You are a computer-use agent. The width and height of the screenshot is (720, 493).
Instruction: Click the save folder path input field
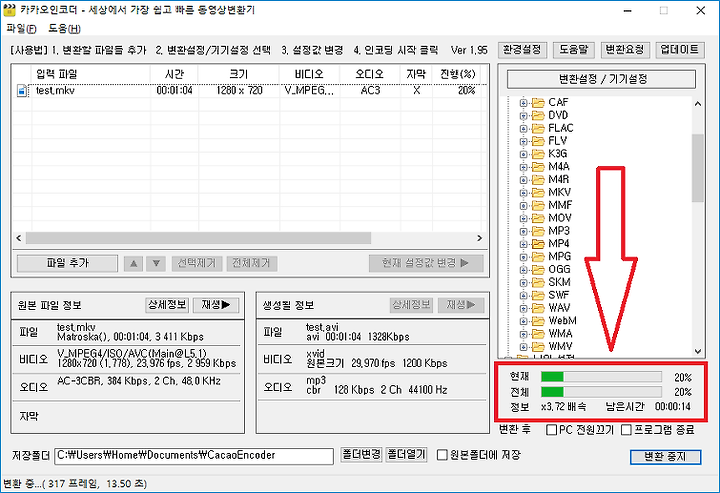pyautogui.click(x=194, y=456)
